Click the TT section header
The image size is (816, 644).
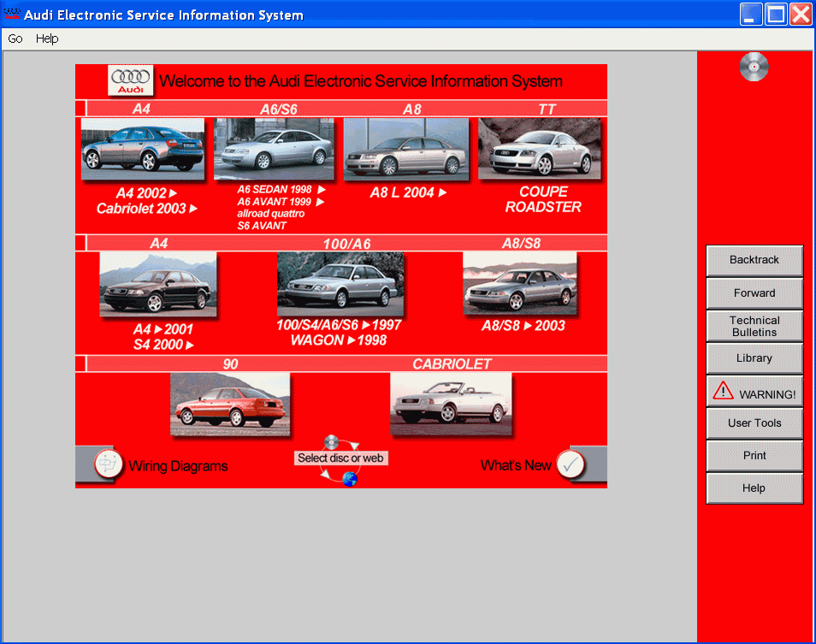[547, 109]
